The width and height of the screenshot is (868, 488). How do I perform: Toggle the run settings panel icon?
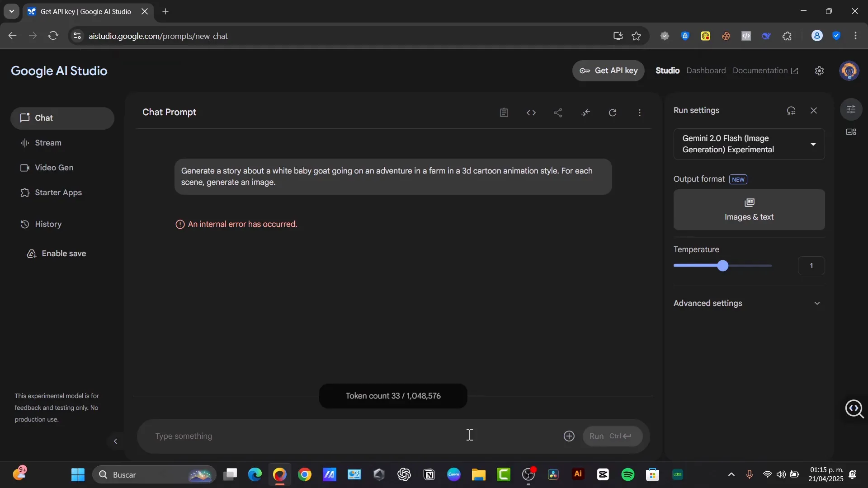[852, 109]
